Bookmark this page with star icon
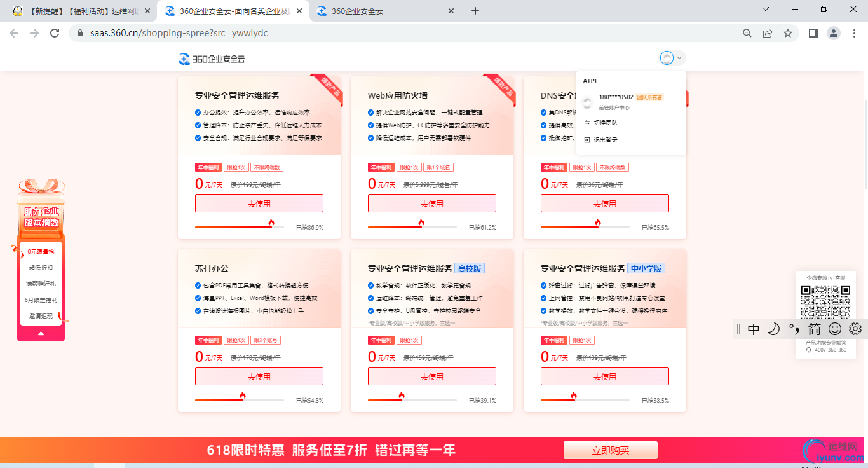This screenshot has height=468, width=868. click(x=788, y=33)
